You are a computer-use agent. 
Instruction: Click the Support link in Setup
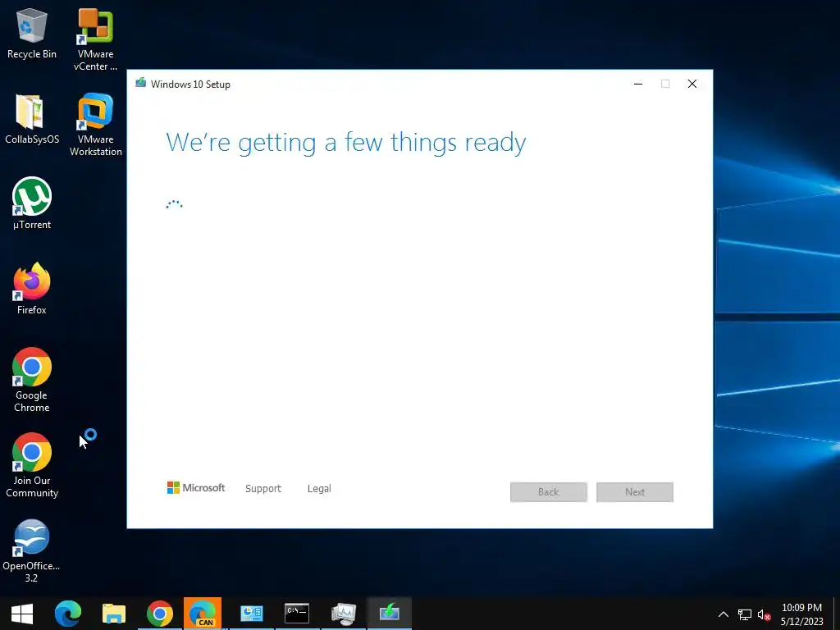click(263, 489)
